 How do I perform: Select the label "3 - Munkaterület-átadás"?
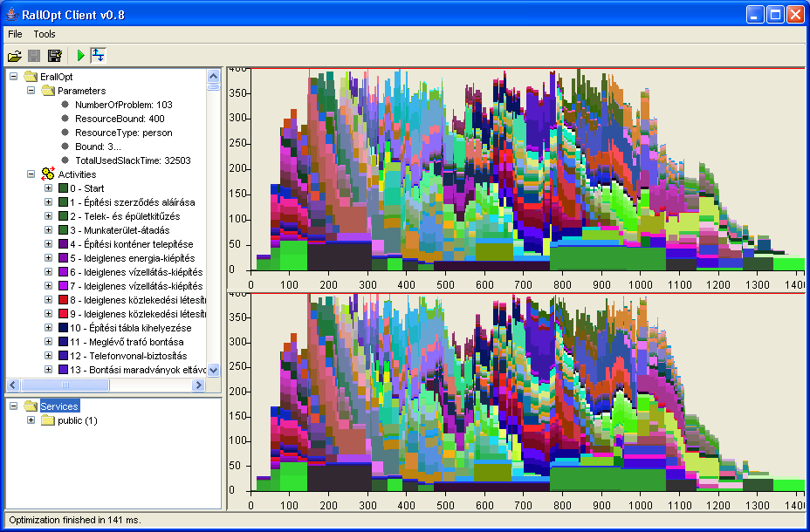(x=120, y=230)
